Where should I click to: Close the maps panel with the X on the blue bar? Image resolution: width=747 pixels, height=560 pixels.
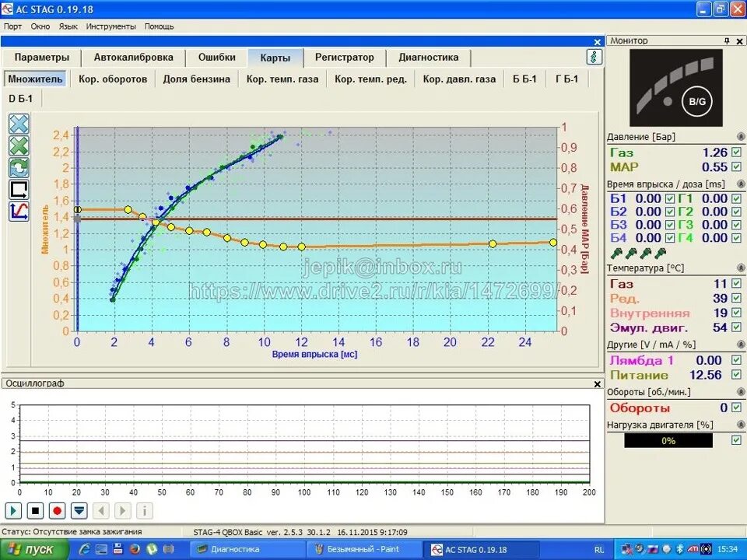tap(598, 42)
